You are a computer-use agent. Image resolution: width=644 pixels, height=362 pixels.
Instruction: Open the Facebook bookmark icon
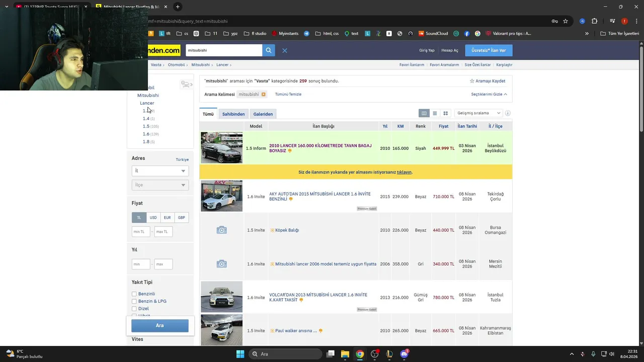pyautogui.click(x=467, y=34)
